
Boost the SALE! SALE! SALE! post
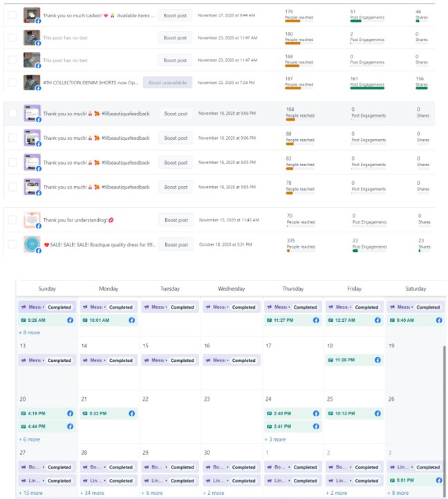pos(176,244)
